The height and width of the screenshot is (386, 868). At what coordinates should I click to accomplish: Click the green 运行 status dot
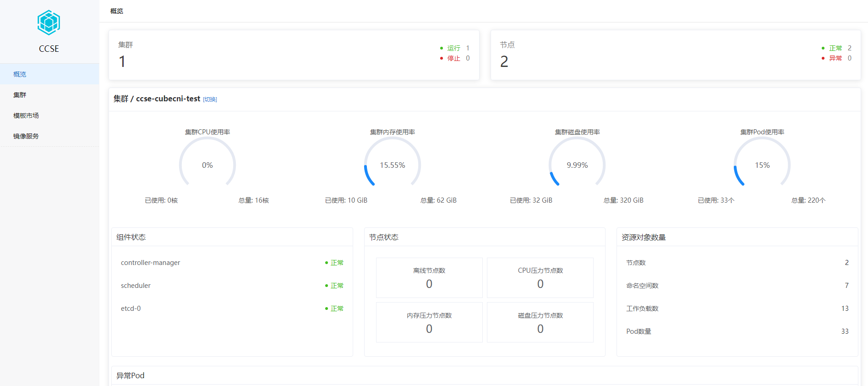pyautogui.click(x=442, y=48)
